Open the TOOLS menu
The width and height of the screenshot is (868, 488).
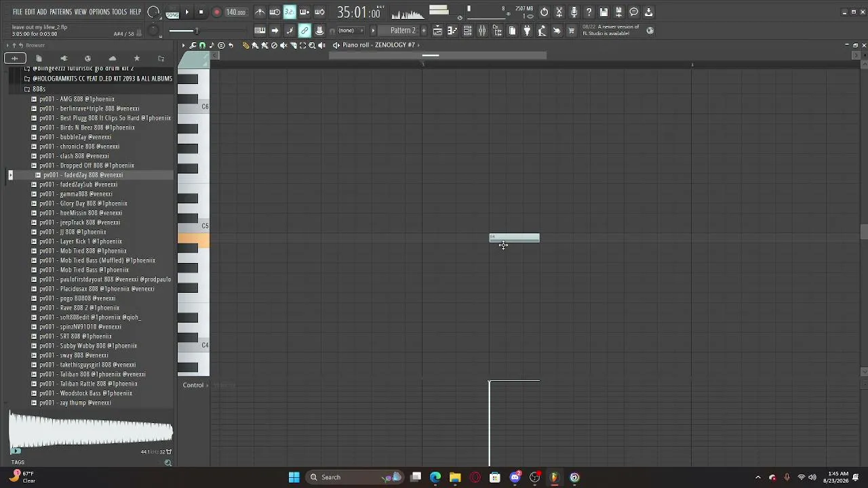pos(119,12)
